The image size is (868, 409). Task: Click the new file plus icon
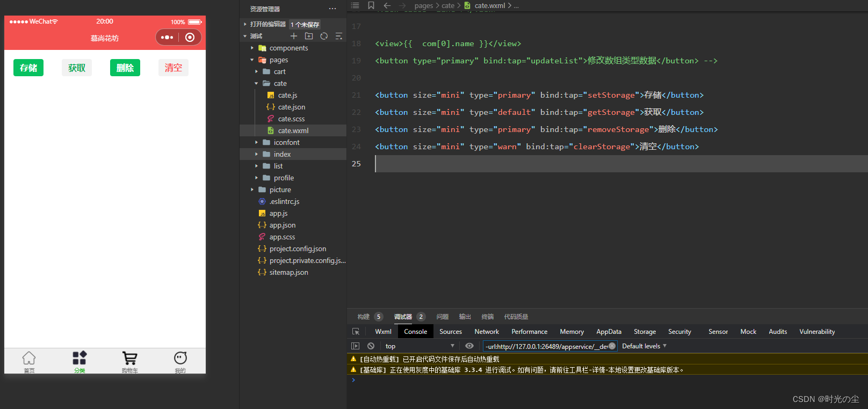pos(294,36)
